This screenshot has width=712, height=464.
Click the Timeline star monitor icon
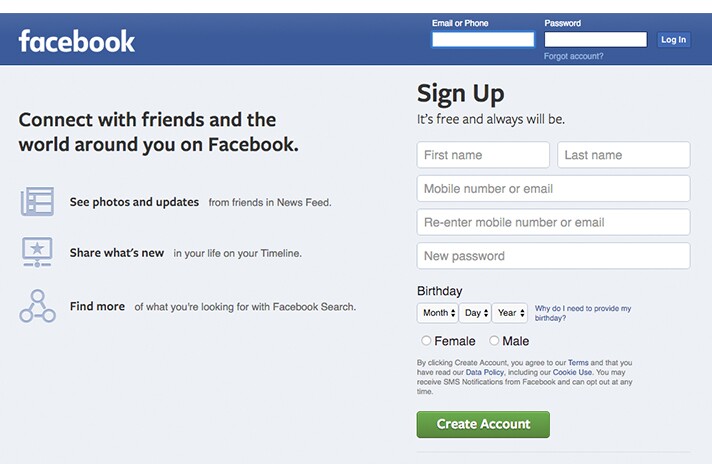(37, 252)
